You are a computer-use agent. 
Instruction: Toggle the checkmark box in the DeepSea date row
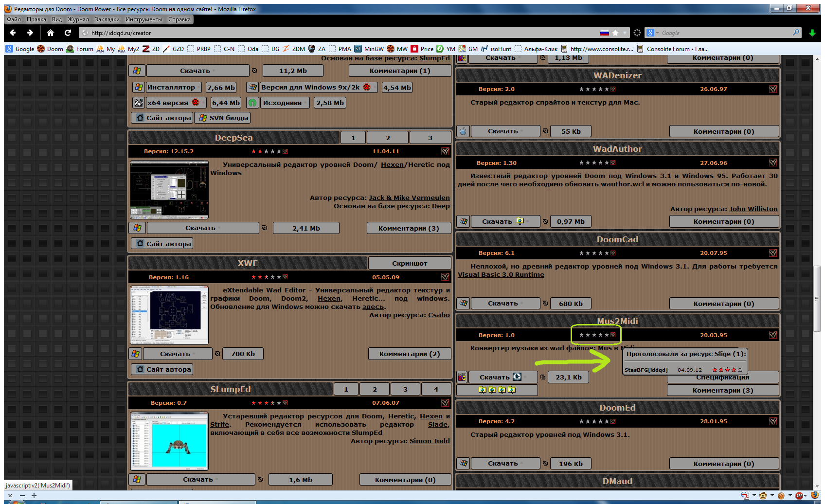point(445,151)
